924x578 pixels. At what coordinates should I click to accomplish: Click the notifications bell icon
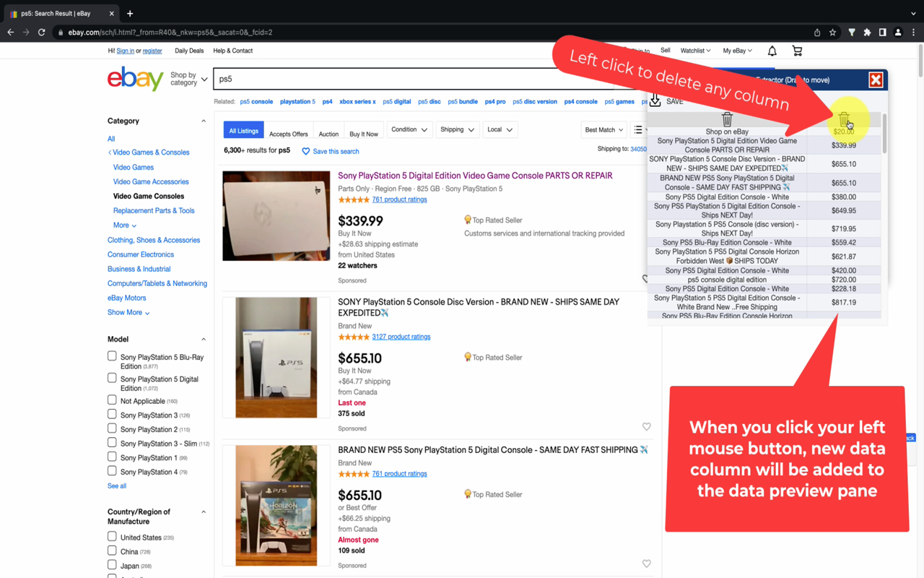click(x=771, y=51)
